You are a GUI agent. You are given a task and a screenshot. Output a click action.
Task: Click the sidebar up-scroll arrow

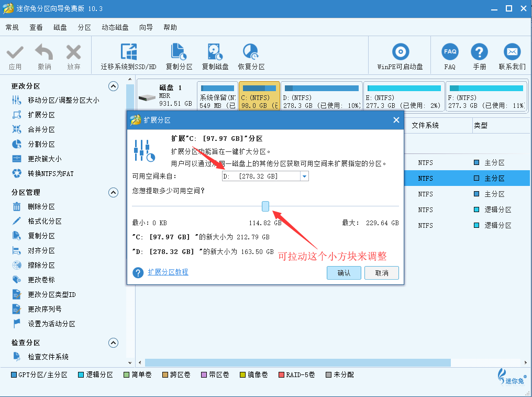coord(130,80)
